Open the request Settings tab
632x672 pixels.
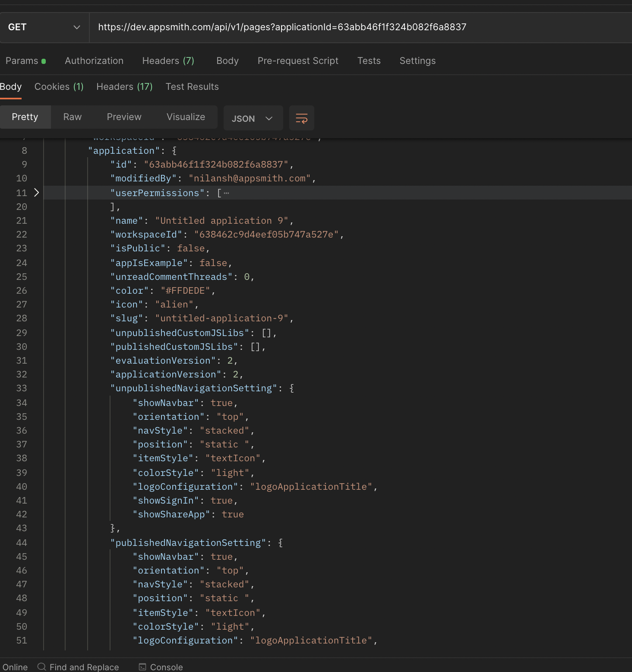(x=417, y=61)
